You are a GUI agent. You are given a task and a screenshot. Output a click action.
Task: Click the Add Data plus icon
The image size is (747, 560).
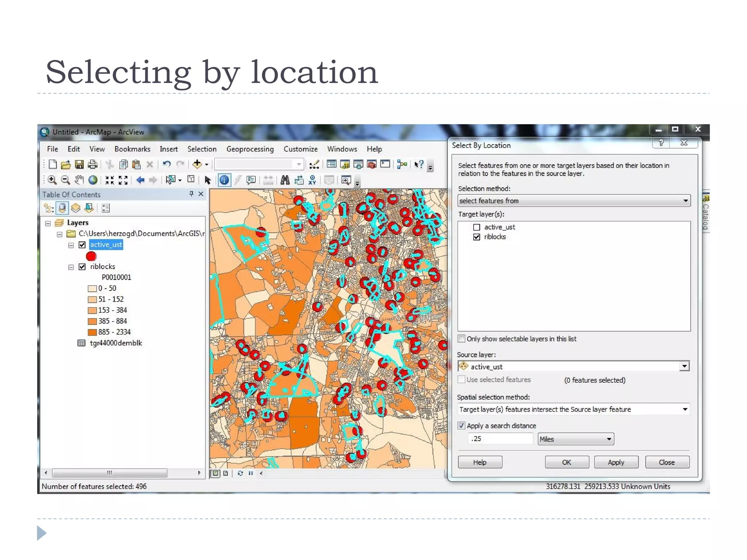click(197, 164)
